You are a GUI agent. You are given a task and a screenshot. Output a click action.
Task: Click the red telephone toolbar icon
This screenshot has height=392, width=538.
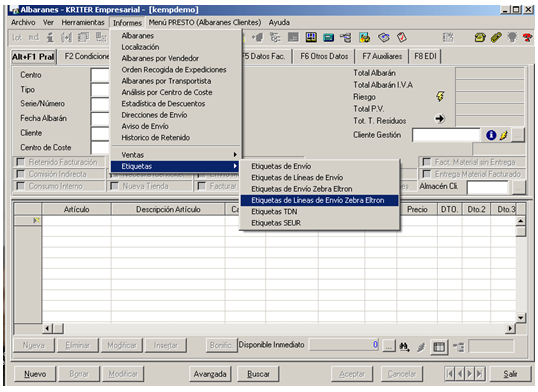click(x=527, y=37)
